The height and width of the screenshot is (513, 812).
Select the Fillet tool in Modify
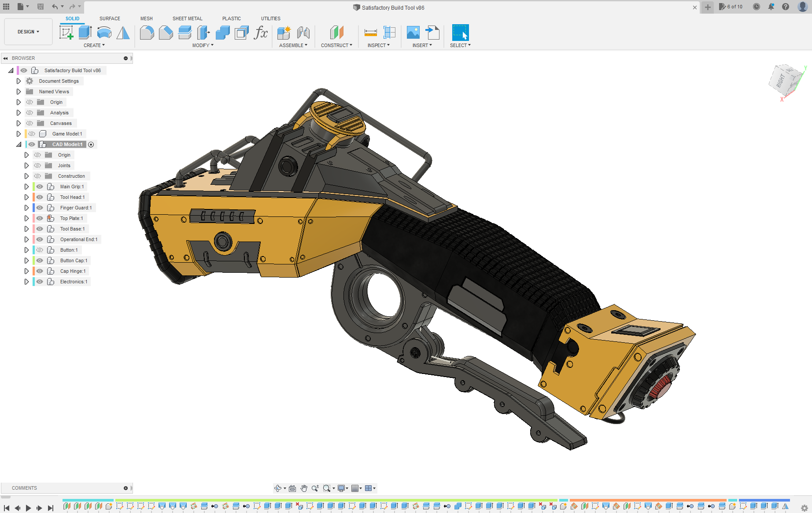pos(147,33)
